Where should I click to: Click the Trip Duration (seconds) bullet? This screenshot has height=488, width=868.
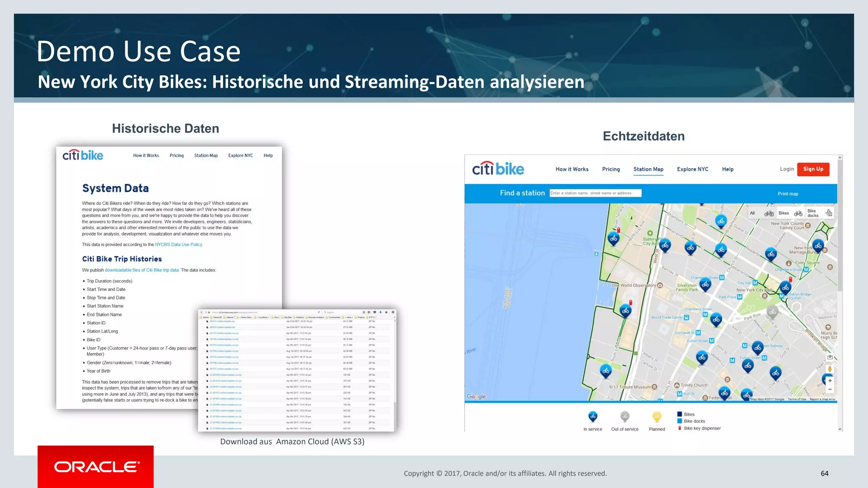[109, 281]
